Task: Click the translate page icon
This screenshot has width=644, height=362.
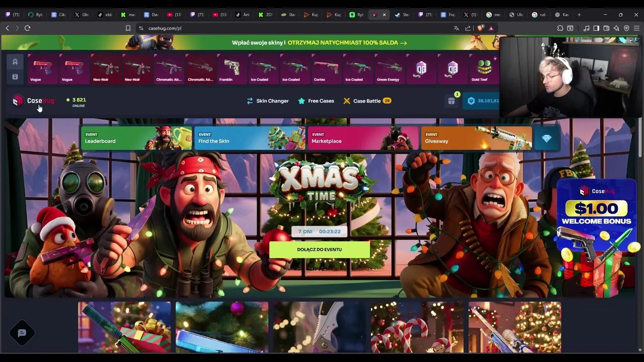Action: [456, 28]
